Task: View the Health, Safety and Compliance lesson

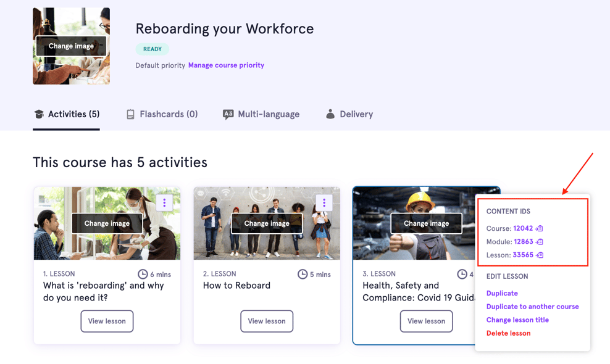Action: point(426,321)
